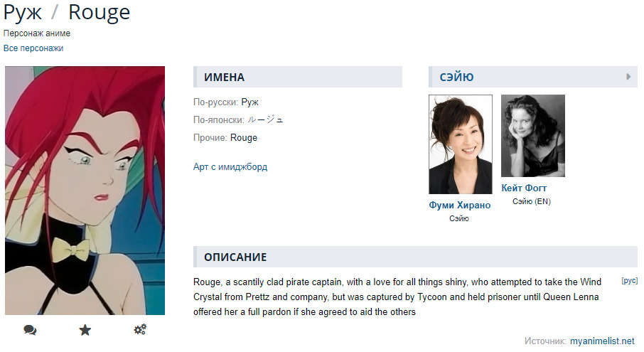
Task: Open the СЭЙЮ header link
Action: [457, 78]
